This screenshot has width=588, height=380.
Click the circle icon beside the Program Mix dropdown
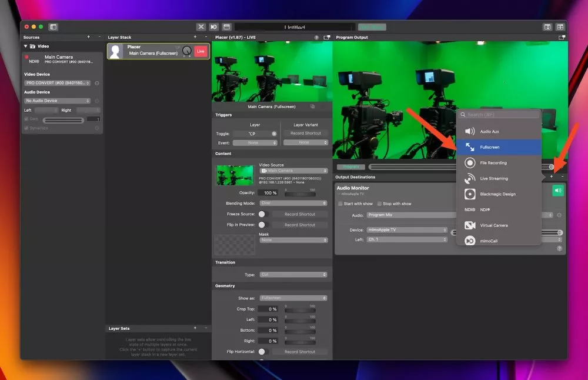[559, 215]
